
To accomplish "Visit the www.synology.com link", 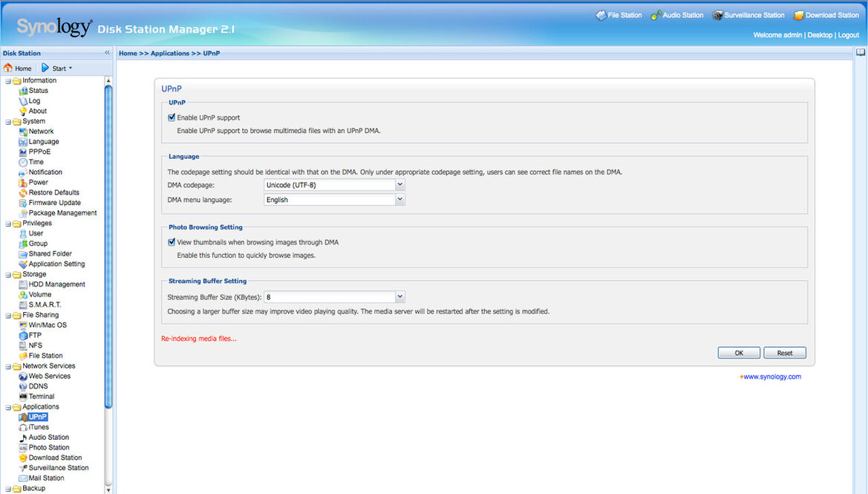I will [771, 377].
